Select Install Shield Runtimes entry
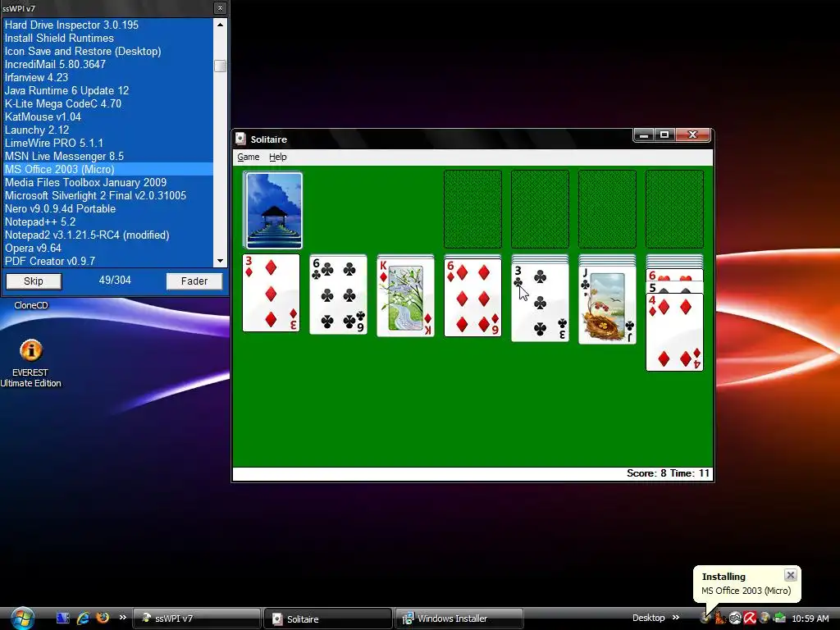This screenshot has height=630, width=840. pyautogui.click(x=108, y=38)
